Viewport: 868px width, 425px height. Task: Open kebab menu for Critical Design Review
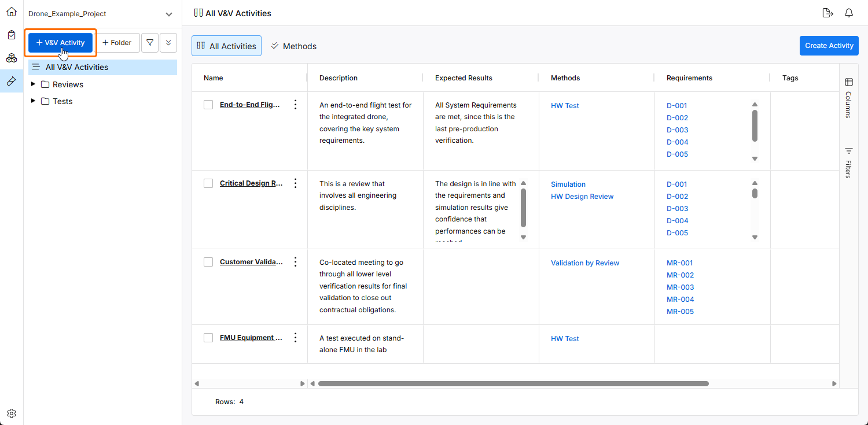click(x=295, y=183)
